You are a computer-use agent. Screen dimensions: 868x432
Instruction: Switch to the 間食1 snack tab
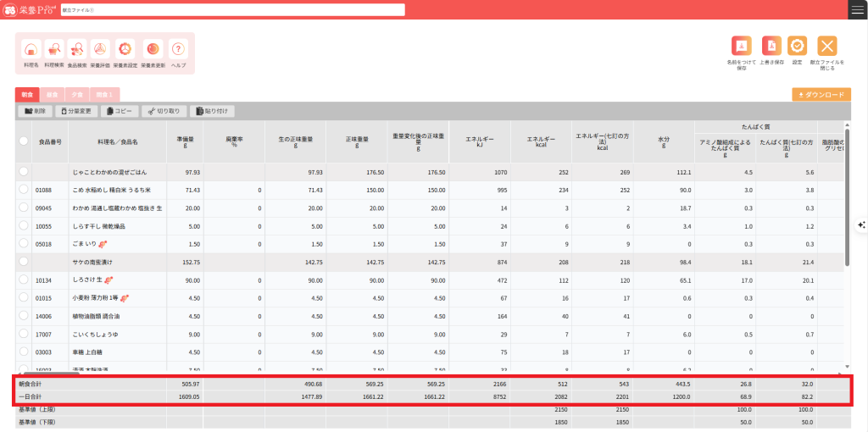[x=104, y=95]
